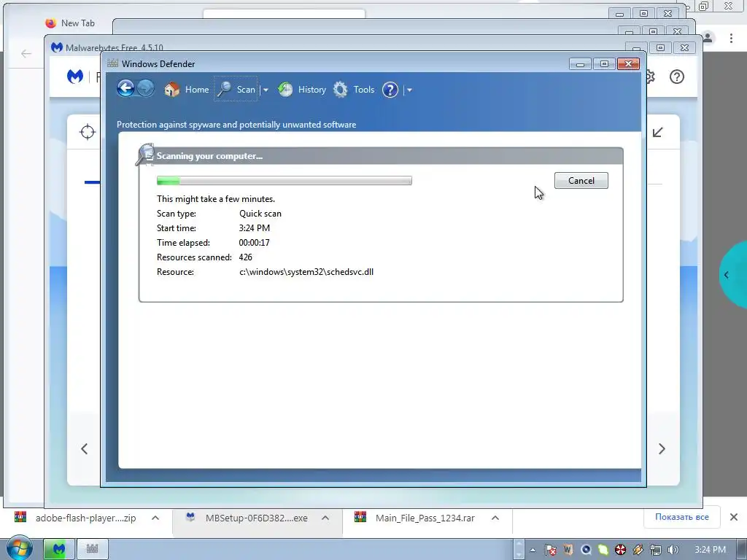
Task: Switch to the New Tab tab
Action: (x=70, y=23)
